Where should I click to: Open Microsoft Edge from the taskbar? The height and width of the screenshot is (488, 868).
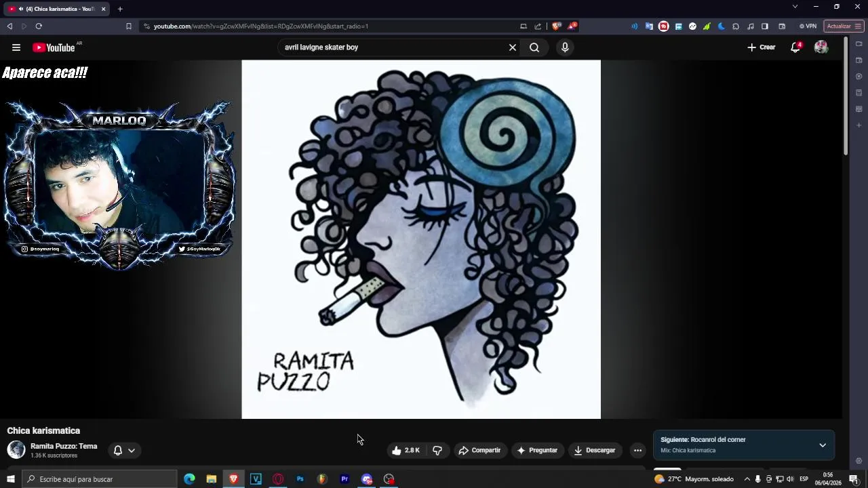point(189,479)
